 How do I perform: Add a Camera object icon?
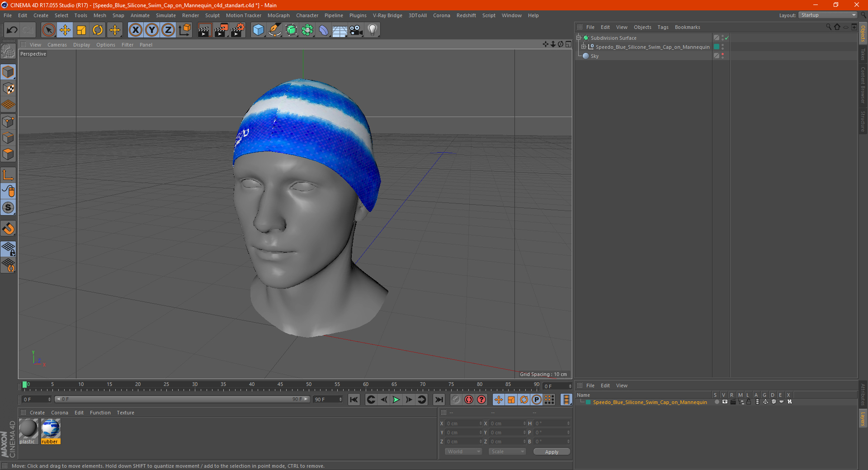click(x=356, y=30)
